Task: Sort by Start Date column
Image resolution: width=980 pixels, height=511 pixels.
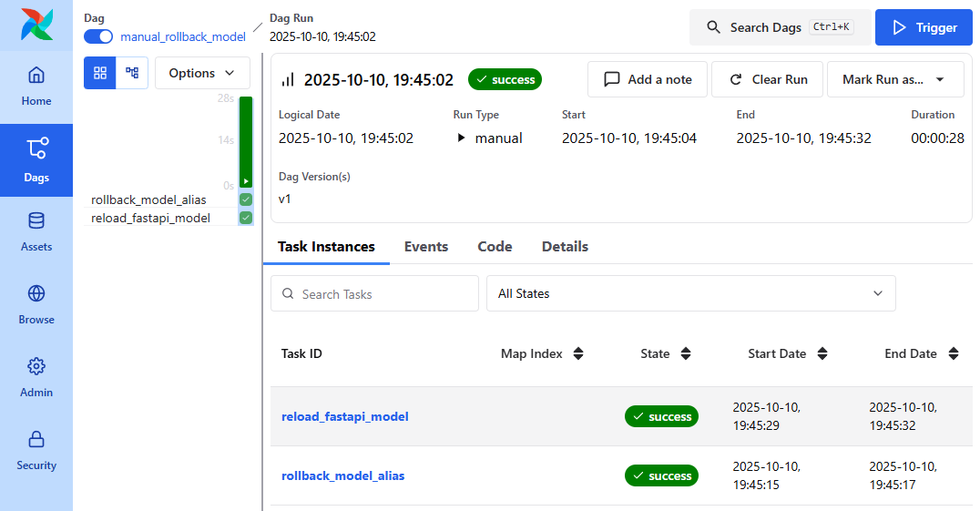Action: point(822,353)
